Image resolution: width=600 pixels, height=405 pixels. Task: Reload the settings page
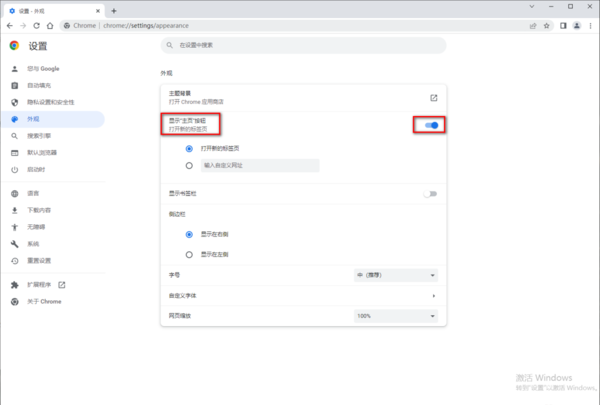36,26
